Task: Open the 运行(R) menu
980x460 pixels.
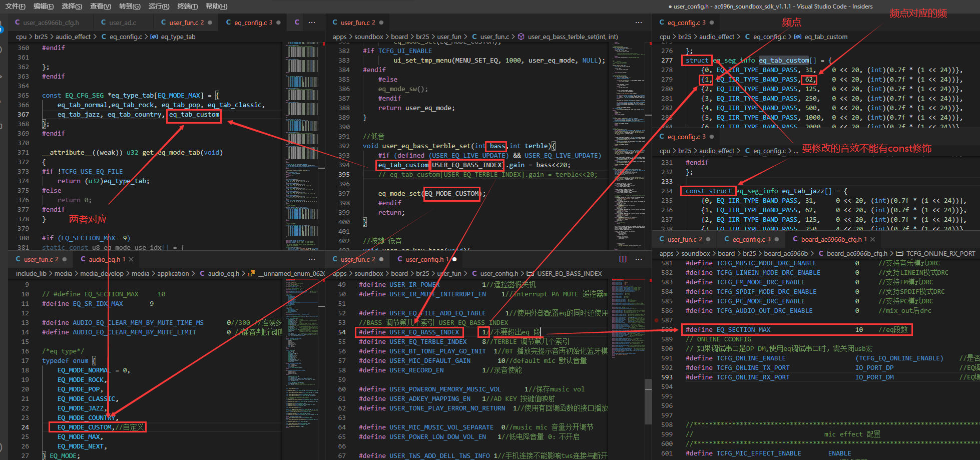Action: 159,6
